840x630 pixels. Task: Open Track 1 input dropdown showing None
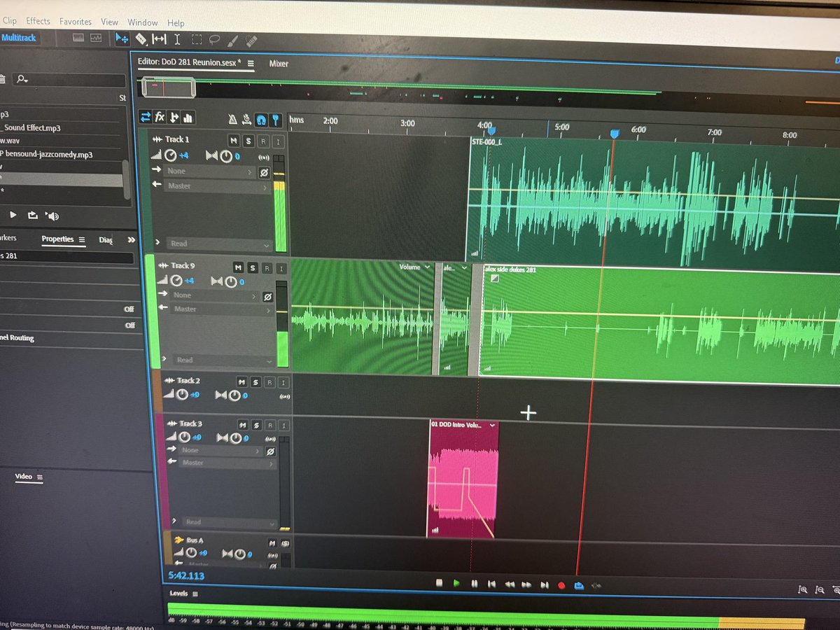coord(209,171)
